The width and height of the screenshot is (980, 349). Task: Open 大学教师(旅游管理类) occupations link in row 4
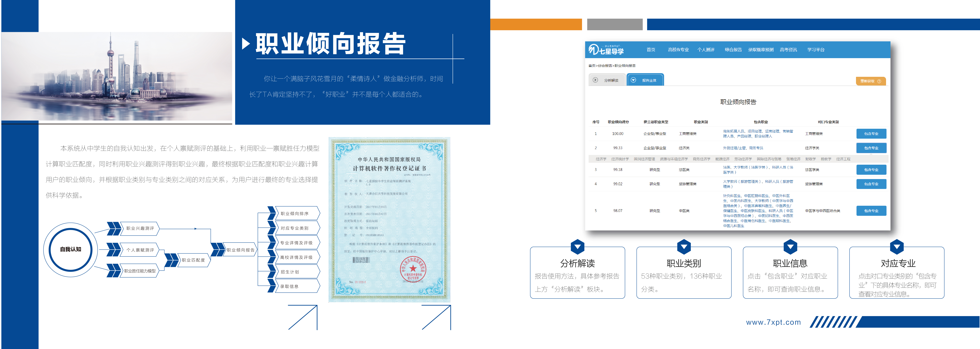(x=758, y=184)
